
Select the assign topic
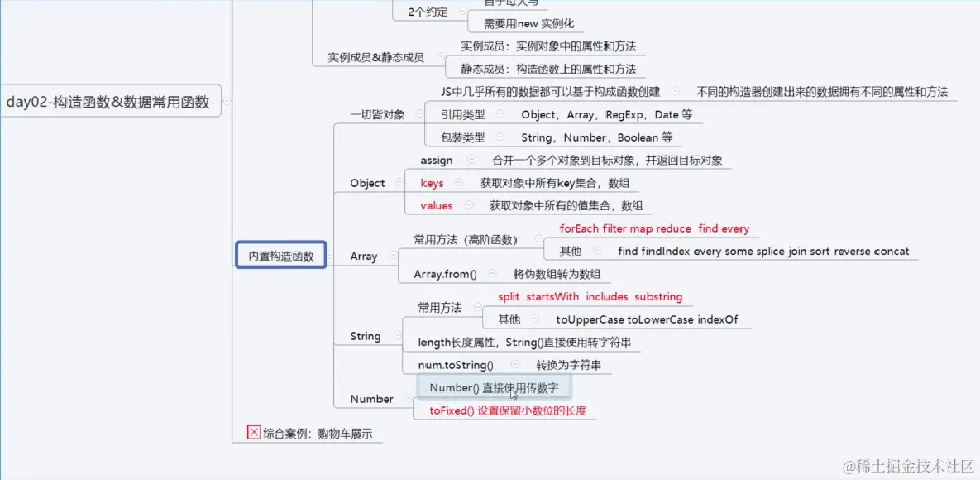click(x=437, y=161)
